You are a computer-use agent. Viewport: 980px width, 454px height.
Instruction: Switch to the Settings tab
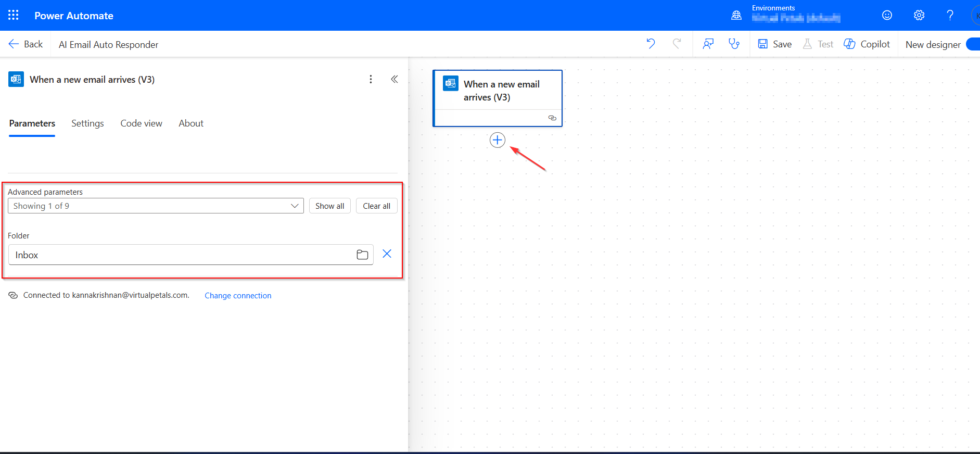coord(87,123)
